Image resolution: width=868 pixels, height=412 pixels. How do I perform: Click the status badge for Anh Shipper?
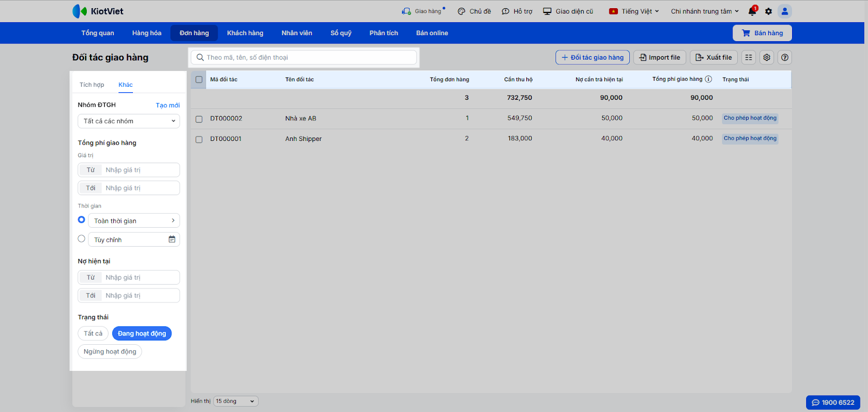point(750,139)
